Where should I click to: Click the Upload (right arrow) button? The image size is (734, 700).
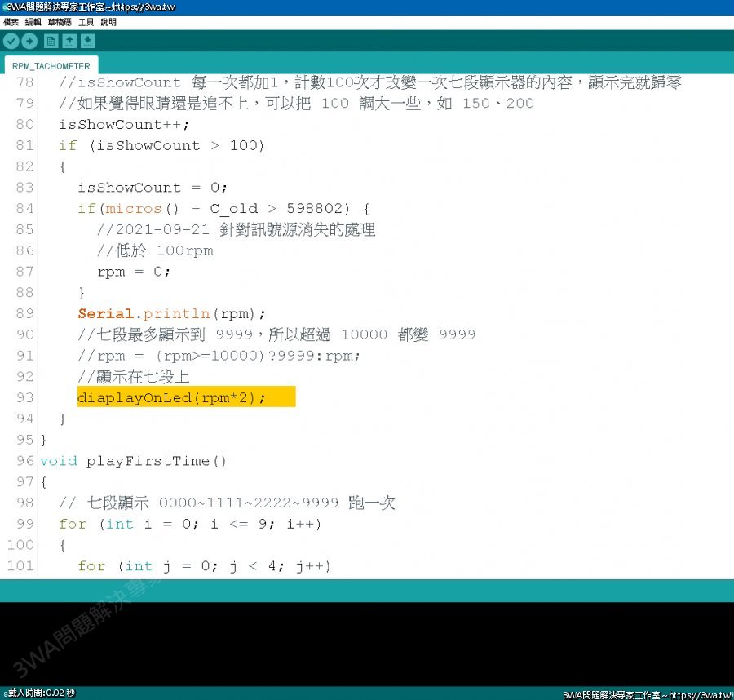[x=29, y=41]
